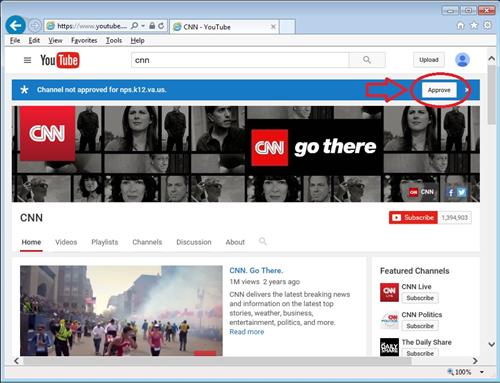This screenshot has width=500, height=383.
Task: Refresh the page with the reload icon
Action: coord(161,26)
